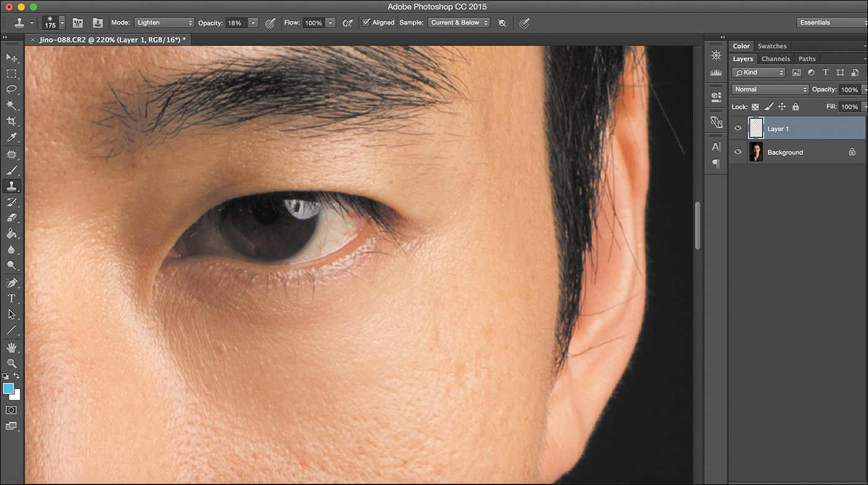Hide Layer 1 visibility eye
This screenshot has height=485, width=868.
tap(738, 128)
